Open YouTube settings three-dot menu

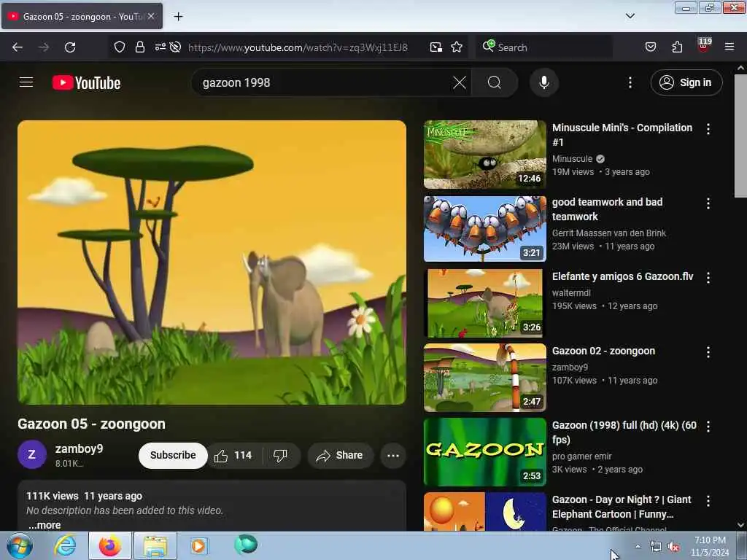[630, 83]
